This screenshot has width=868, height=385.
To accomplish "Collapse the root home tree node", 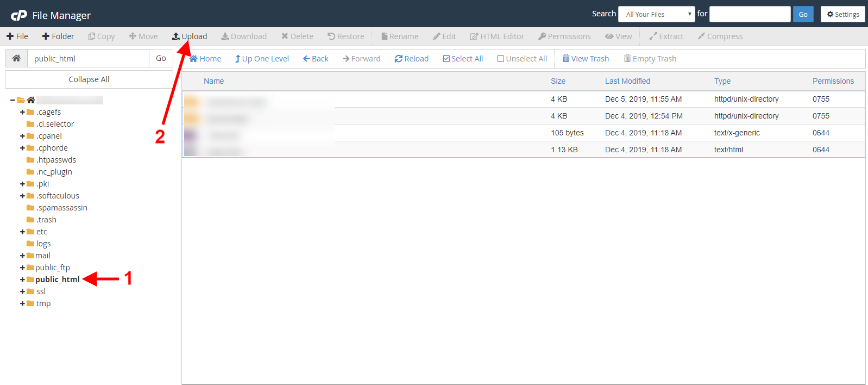I will point(12,100).
